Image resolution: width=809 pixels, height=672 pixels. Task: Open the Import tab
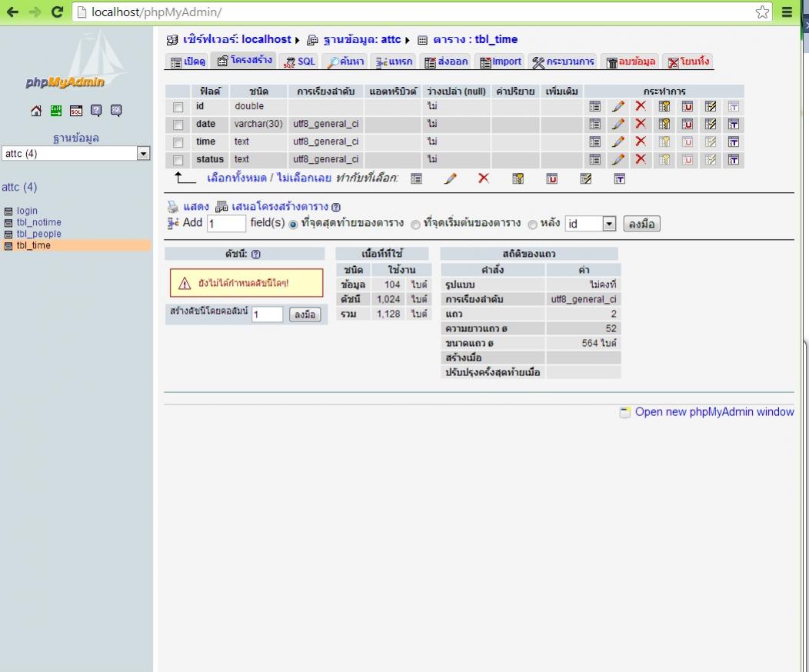click(x=500, y=62)
